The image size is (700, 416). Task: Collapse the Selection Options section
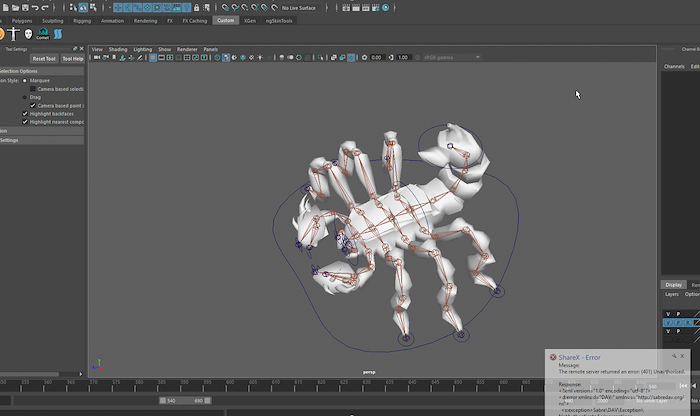pyautogui.click(x=18, y=71)
